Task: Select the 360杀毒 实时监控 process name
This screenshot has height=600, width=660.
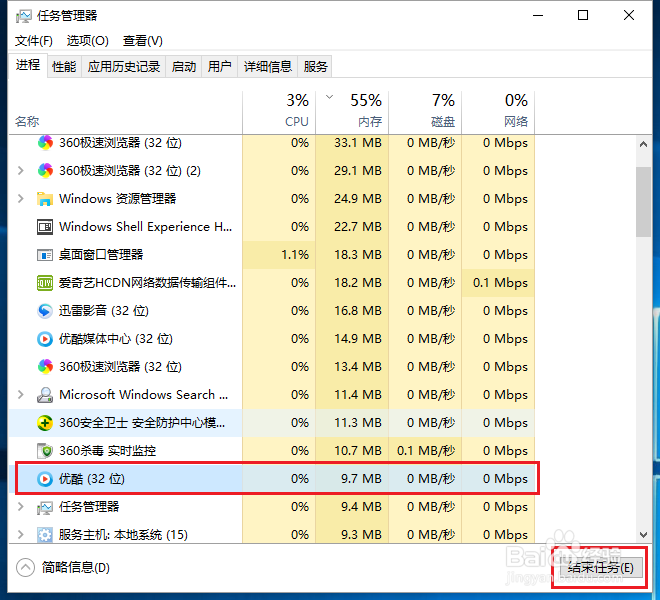Action: coord(107,451)
